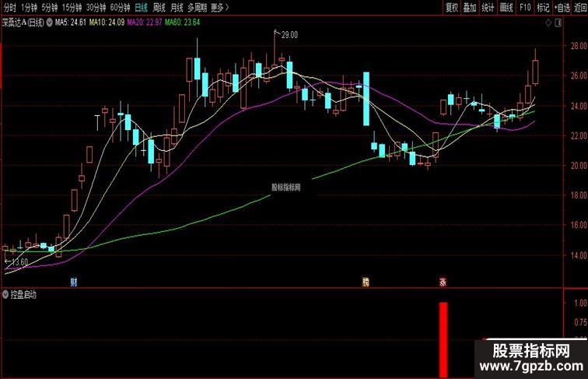Screen dimensions: 588x379
Task: Select the 15分钟 timeframe
Action: pyautogui.click(x=72, y=7)
